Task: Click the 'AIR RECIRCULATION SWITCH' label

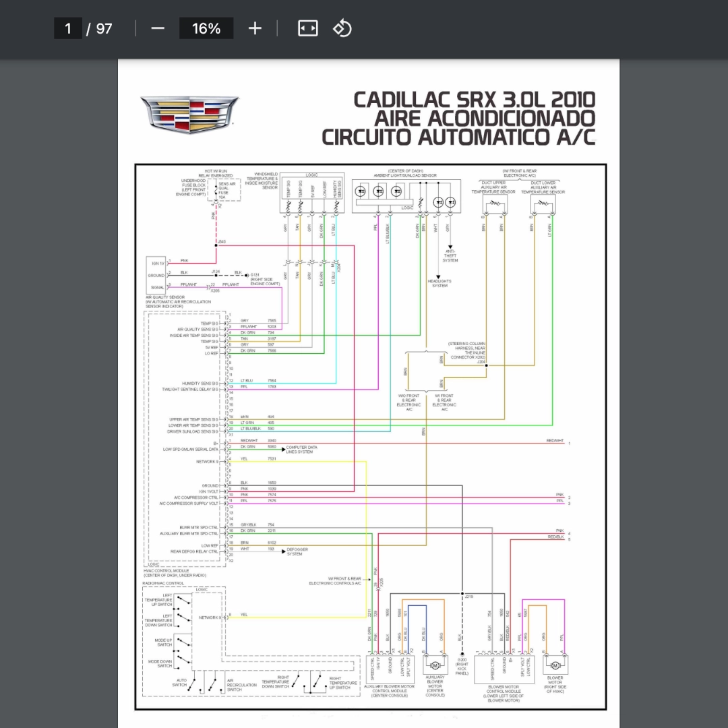Action: click(x=241, y=685)
